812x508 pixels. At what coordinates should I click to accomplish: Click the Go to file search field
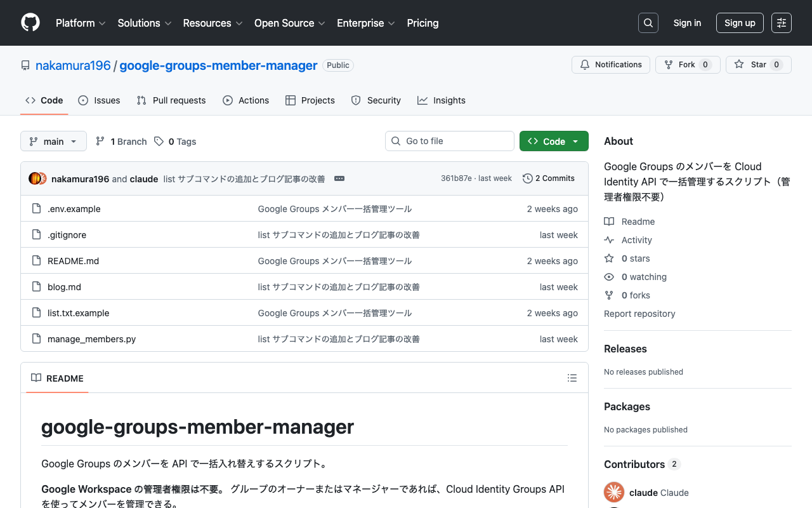[x=449, y=141]
